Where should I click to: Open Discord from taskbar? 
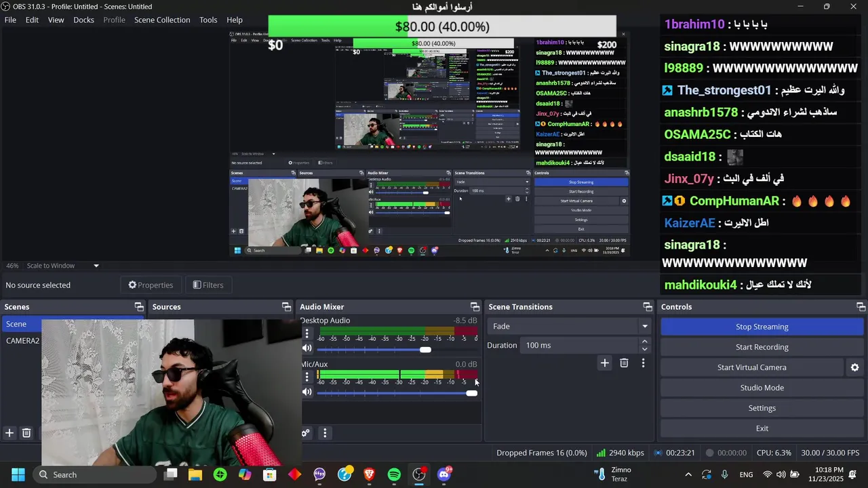pos(444,474)
